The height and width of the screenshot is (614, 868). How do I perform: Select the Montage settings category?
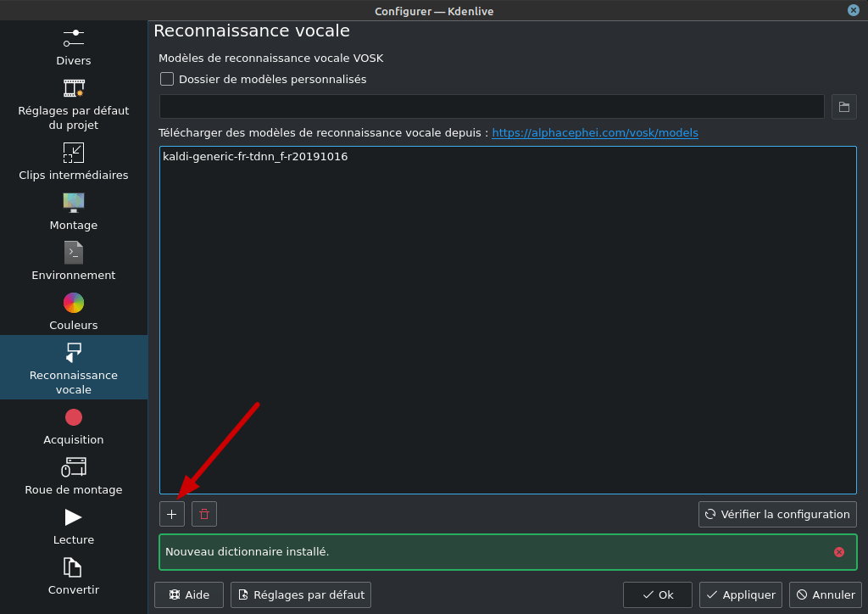coord(74,211)
